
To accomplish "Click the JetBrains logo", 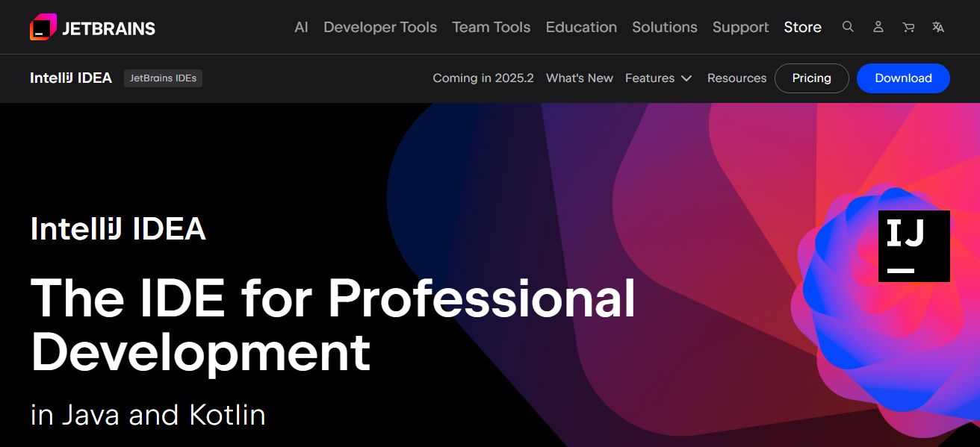I will click(93, 28).
